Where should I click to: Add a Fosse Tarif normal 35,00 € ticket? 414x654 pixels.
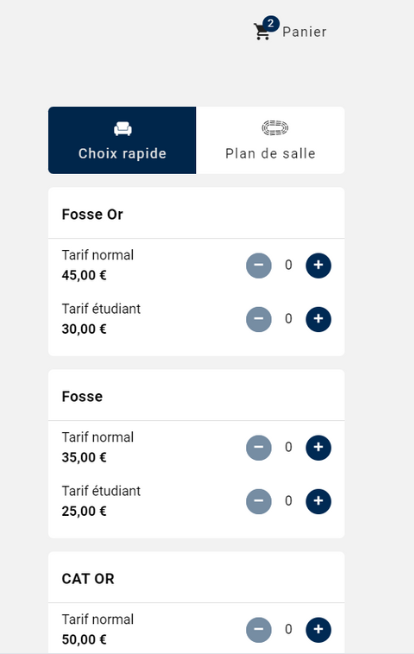319,448
